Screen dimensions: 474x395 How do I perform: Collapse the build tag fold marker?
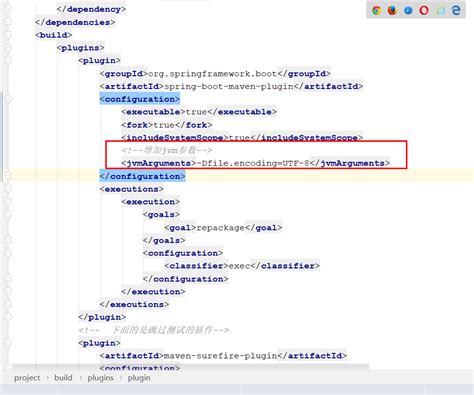coord(8,35)
